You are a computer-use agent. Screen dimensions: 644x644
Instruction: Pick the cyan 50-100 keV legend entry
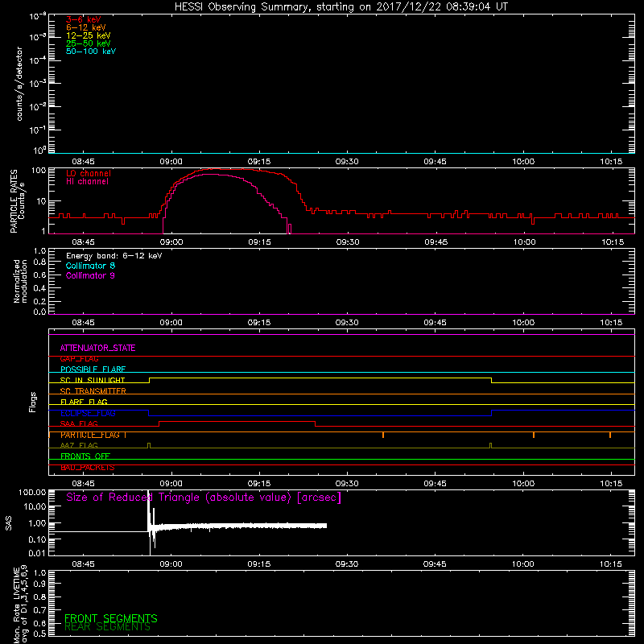91,52
